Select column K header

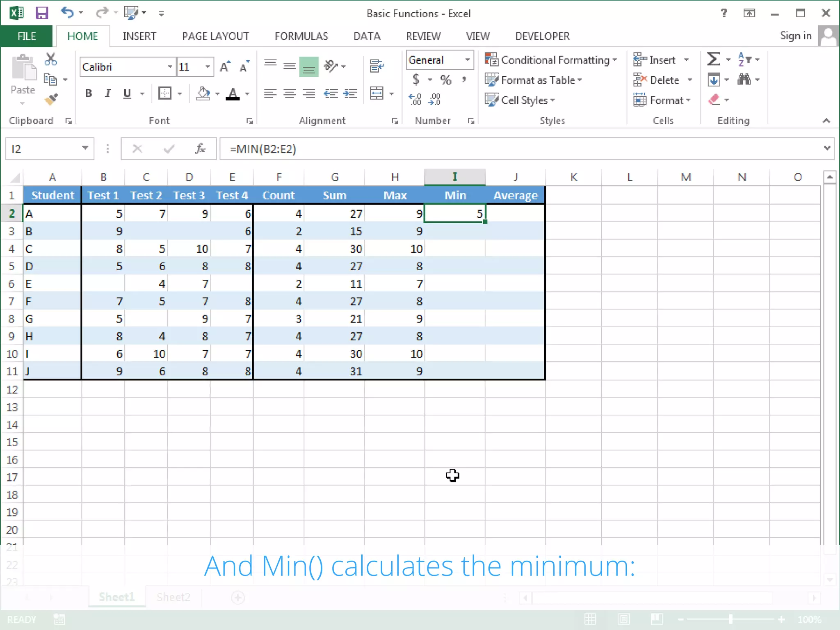(x=573, y=177)
